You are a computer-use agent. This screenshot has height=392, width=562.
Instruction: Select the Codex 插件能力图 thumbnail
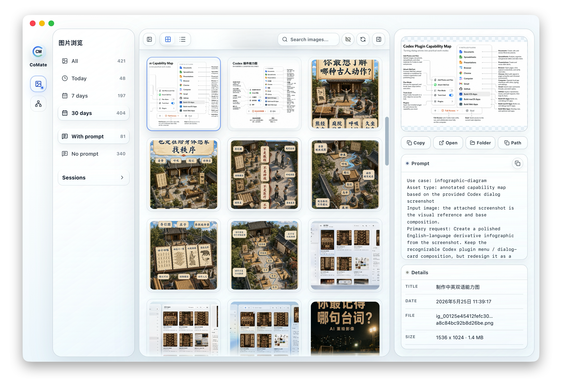264,94
